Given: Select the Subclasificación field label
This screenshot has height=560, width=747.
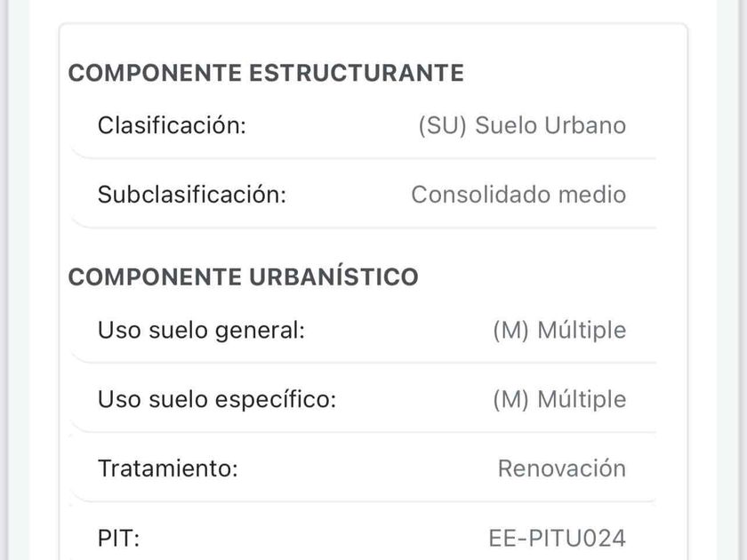Looking at the screenshot, I should point(192,195).
